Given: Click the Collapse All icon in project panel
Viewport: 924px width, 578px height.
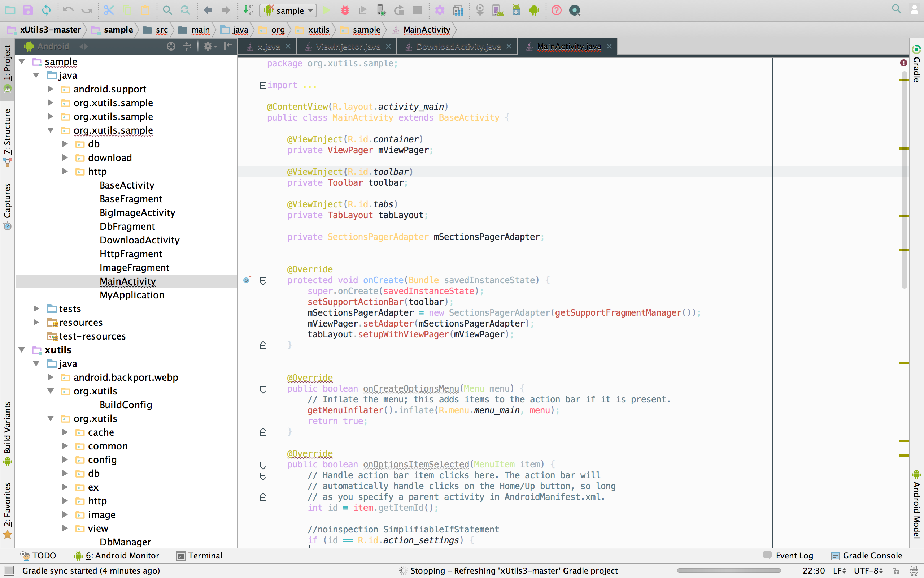Looking at the screenshot, I should [x=186, y=46].
